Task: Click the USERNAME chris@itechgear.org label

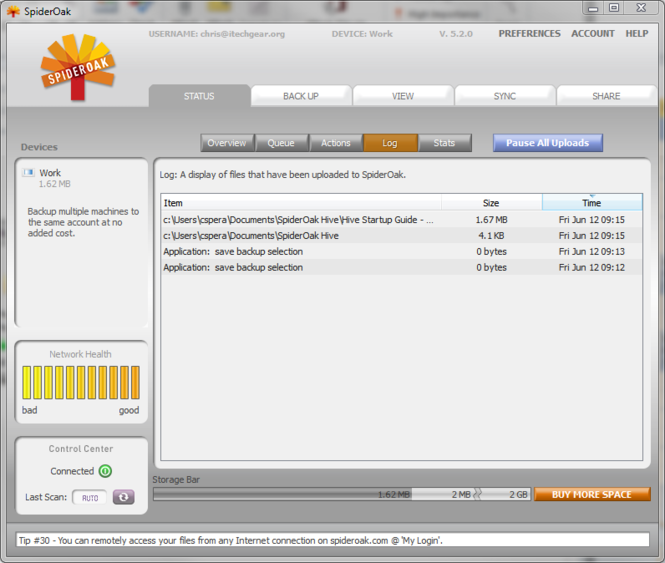Action: [217, 34]
